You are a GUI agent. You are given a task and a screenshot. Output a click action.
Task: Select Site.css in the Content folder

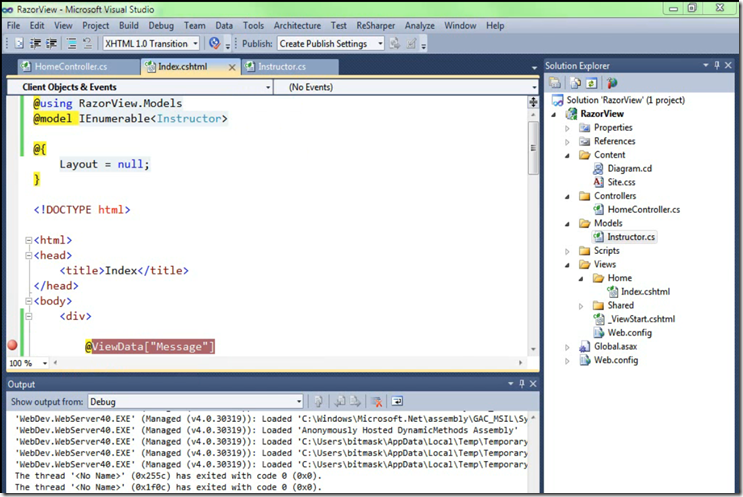click(621, 182)
